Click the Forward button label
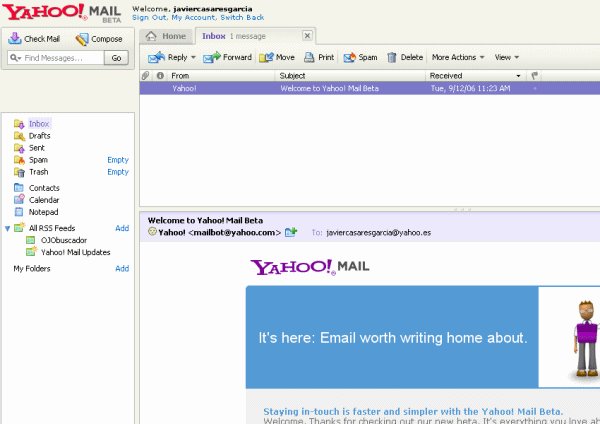 [x=237, y=57]
